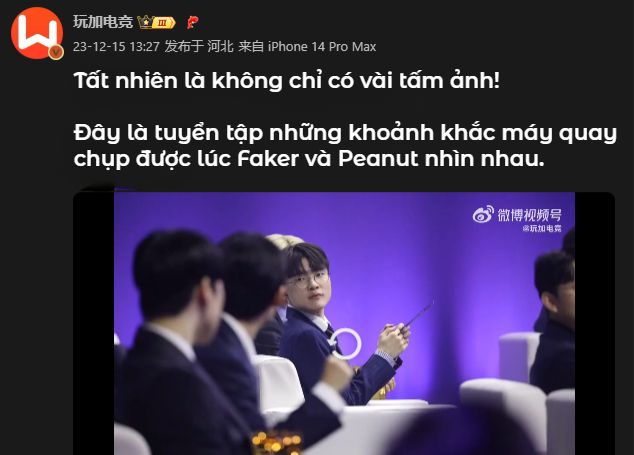Click the 发布于 河北 location label
This screenshot has width=634, height=455.
click(x=199, y=47)
